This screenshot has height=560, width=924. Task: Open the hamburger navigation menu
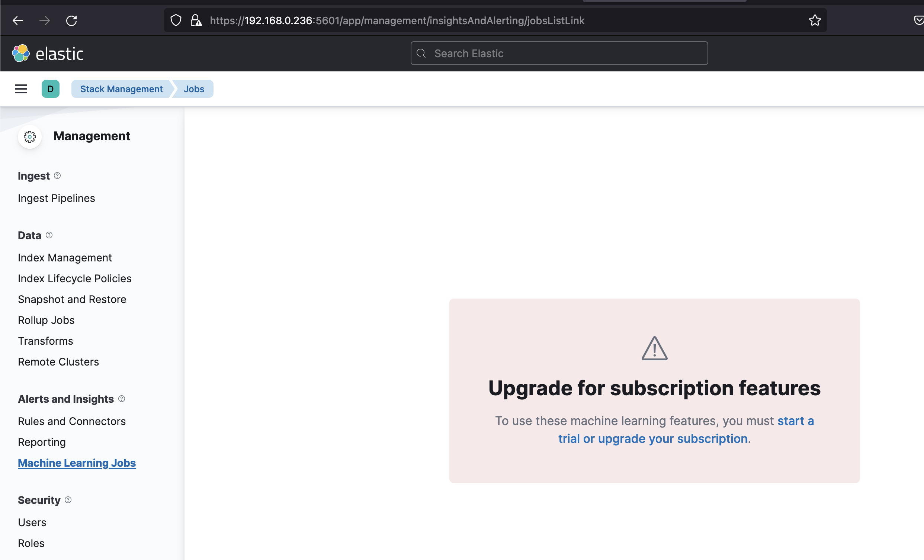pyautogui.click(x=20, y=89)
